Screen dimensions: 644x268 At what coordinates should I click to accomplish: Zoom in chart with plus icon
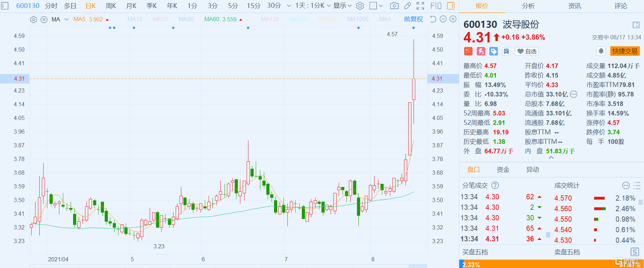pyautogui.click(x=453, y=19)
